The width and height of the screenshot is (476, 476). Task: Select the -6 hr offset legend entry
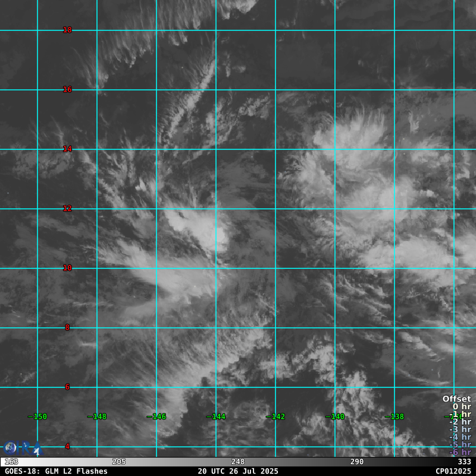460,452
